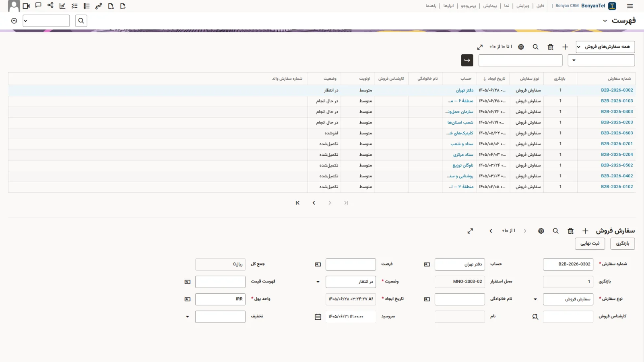This screenshot has height=362, width=644.
Task: Click the share icon in the top toolbar
Action: tap(50, 5)
